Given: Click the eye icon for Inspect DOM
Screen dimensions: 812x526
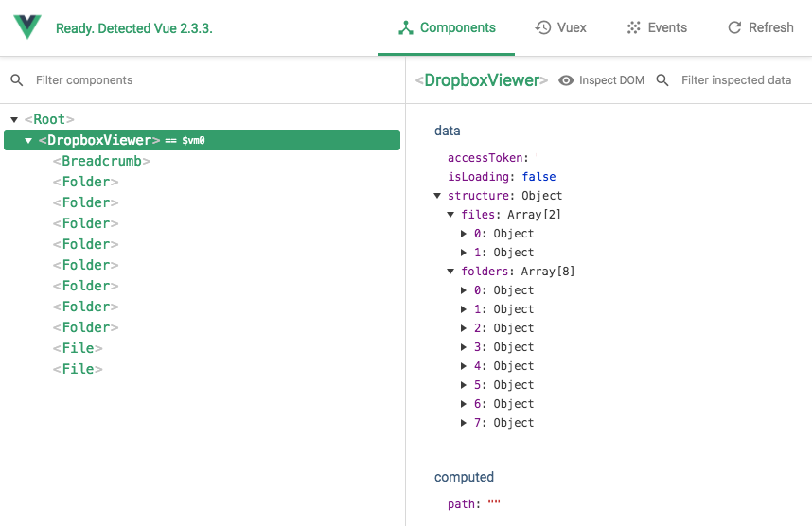Looking at the screenshot, I should [566, 80].
